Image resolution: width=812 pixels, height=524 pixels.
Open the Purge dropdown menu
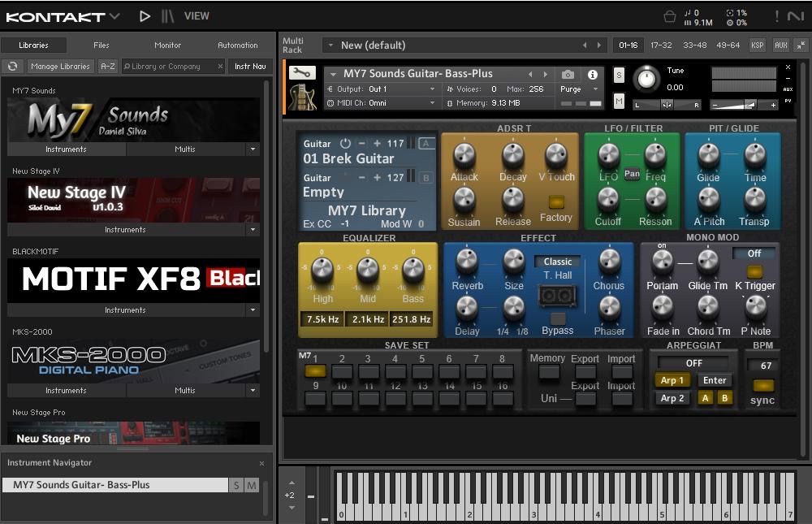coord(596,89)
